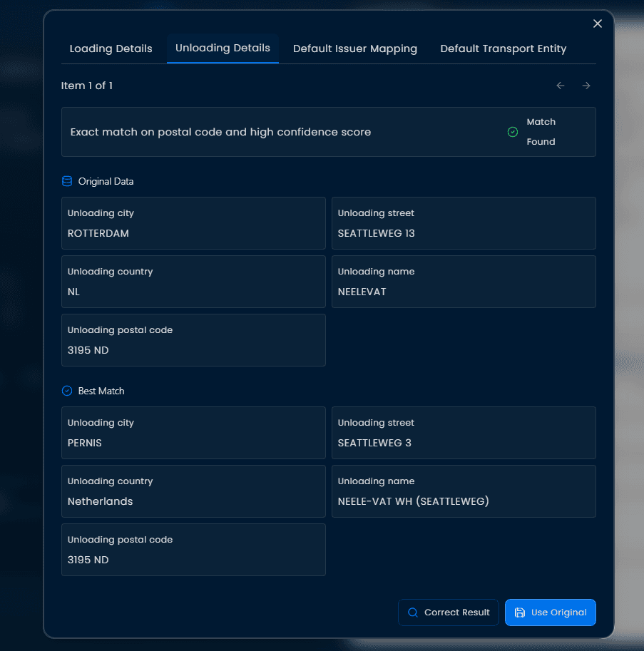The height and width of the screenshot is (651, 644).
Task: Open the Default Issuer Mapping tab
Action: (x=355, y=48)
